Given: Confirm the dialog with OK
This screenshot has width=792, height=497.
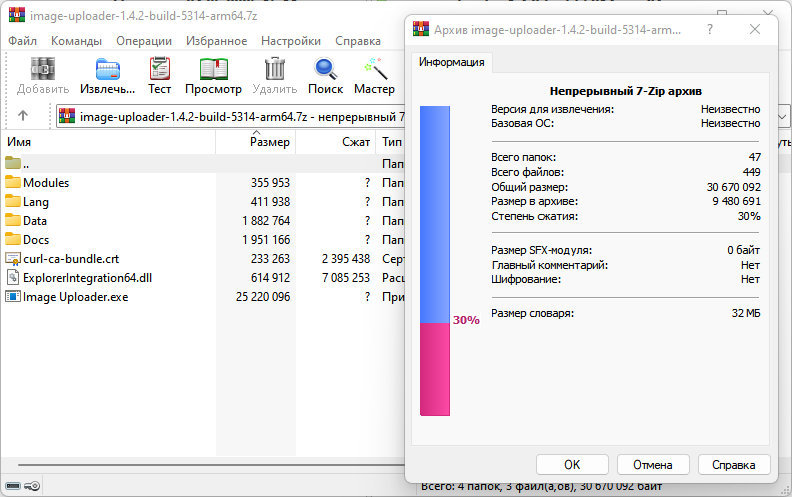Looking at the screenshot, I should click(x=572, y=465).
